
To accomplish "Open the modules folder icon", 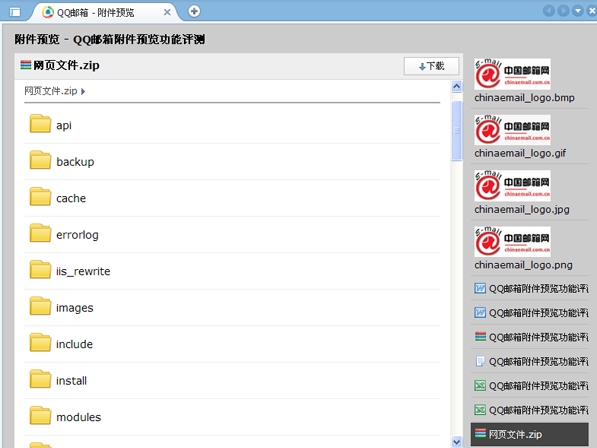I will (40, 416).
